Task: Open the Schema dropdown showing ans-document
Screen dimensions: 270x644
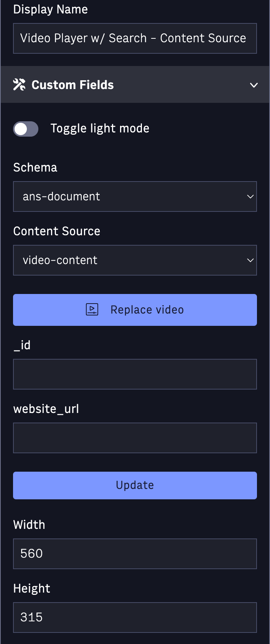Action: pyautogui.click(x=135, y=197)
